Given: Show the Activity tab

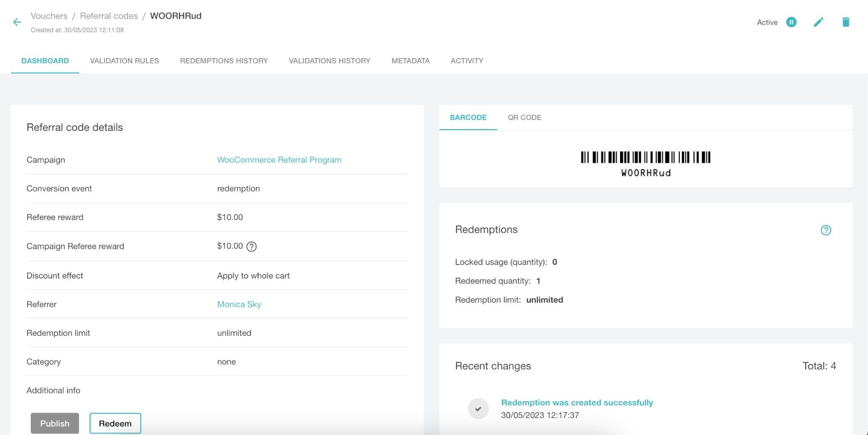Looking at the screenshot, I should point(467,61).
